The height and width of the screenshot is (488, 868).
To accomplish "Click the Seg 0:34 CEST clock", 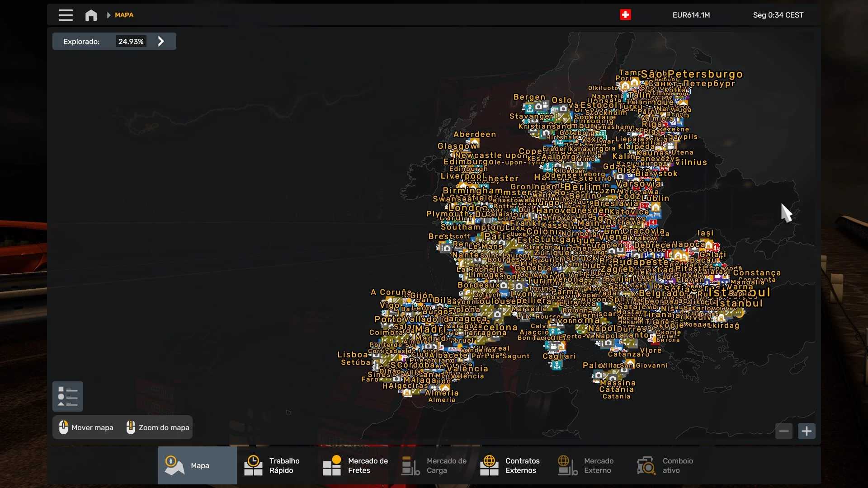I will 778,15.
